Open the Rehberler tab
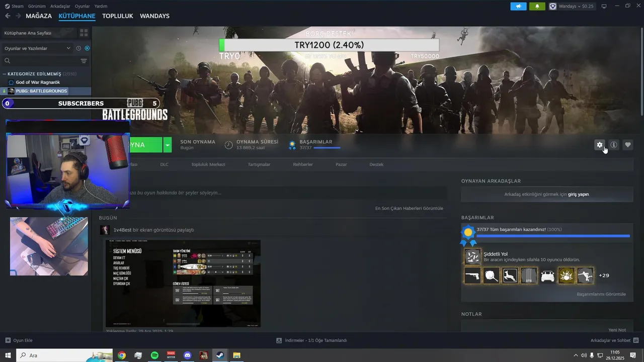The image size is (644, 362). pos(303,164)
